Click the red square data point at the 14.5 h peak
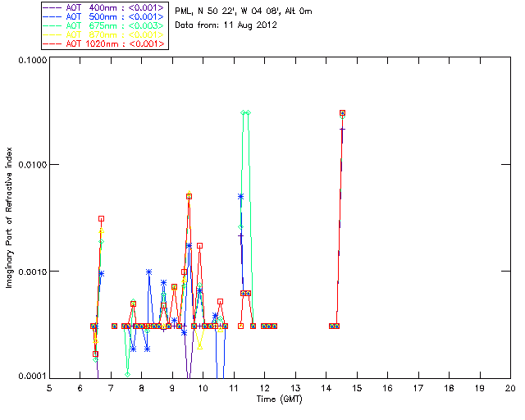 pyautogui.click(x=342, y=113)
